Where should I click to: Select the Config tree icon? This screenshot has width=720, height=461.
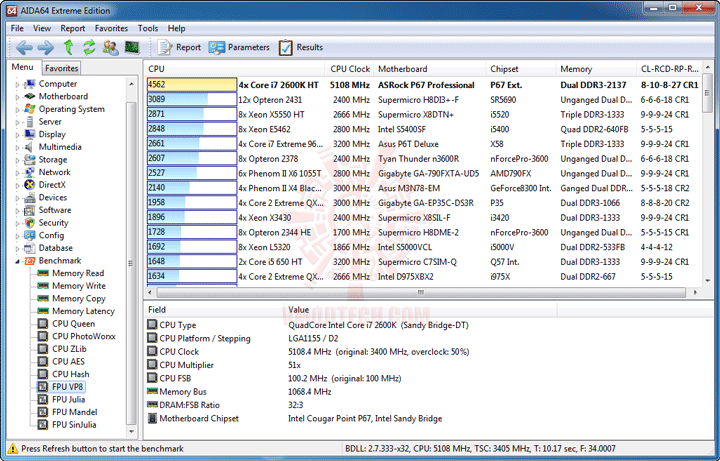coord(30,236)
